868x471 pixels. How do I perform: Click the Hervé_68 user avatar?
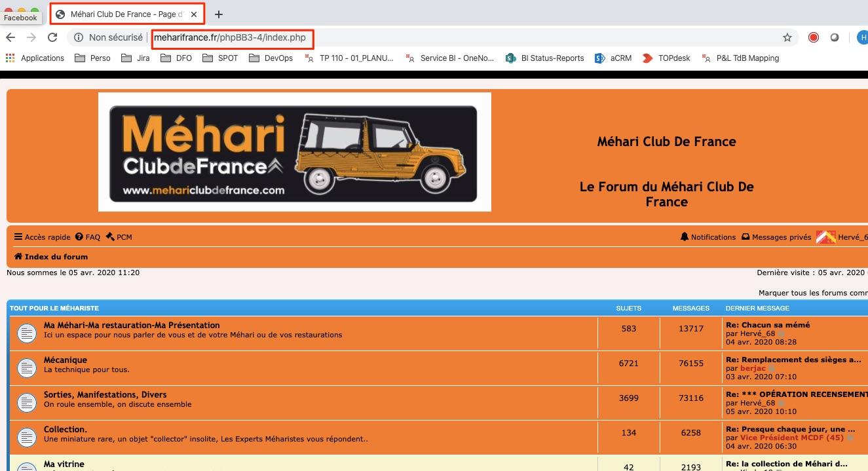click(x=825, y=237)
